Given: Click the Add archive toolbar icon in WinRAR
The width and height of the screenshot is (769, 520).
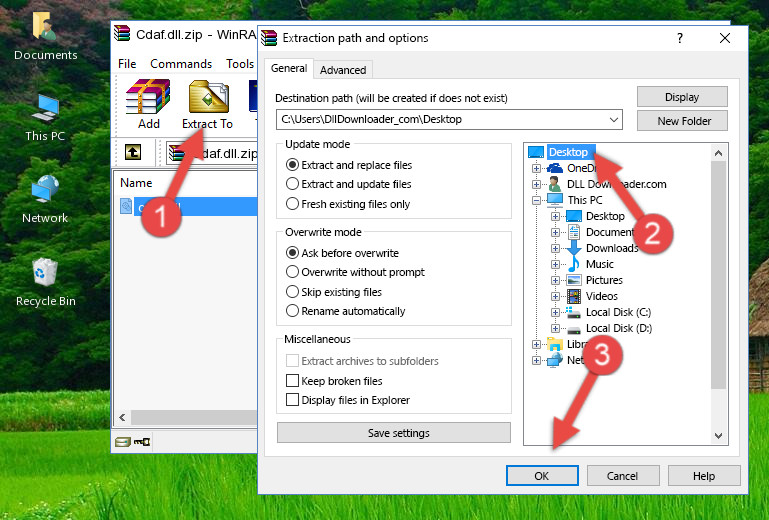Looking at the screenshot, I should point(148,97).
